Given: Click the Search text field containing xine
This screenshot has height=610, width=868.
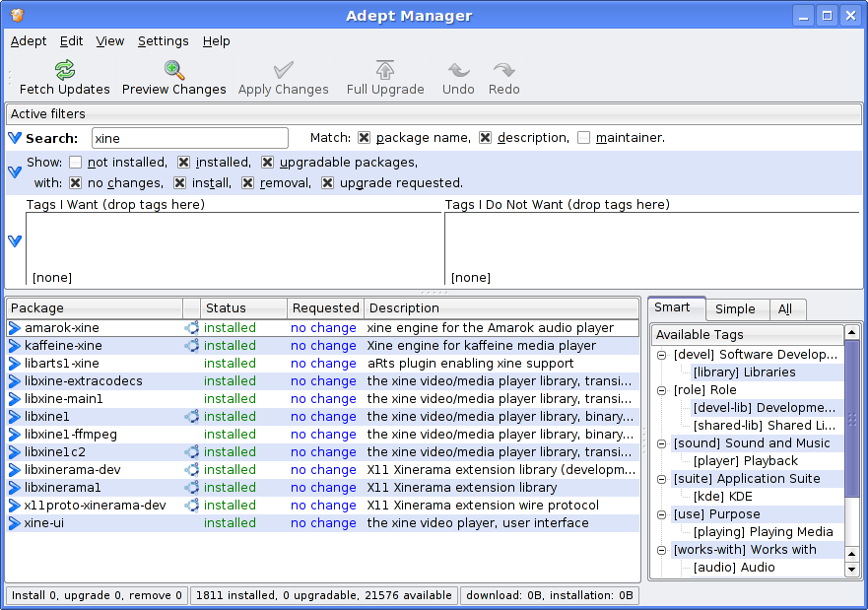Looking at the screenshot, I should click(189, 139).
